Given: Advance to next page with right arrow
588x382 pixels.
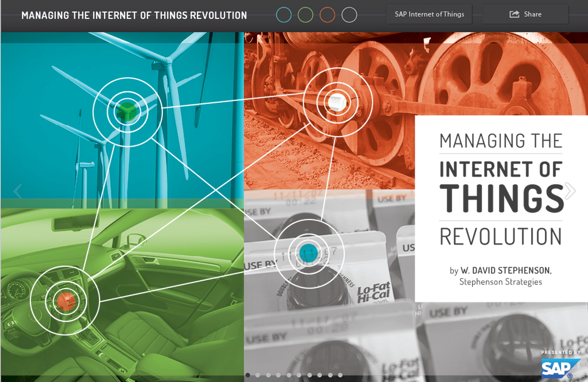Looking at the screenshot, I should coord(570,191).
